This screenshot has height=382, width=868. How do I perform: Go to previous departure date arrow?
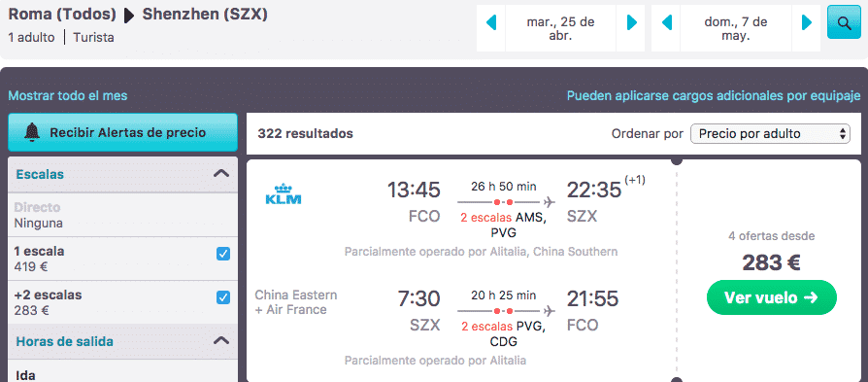coord(491,22)
